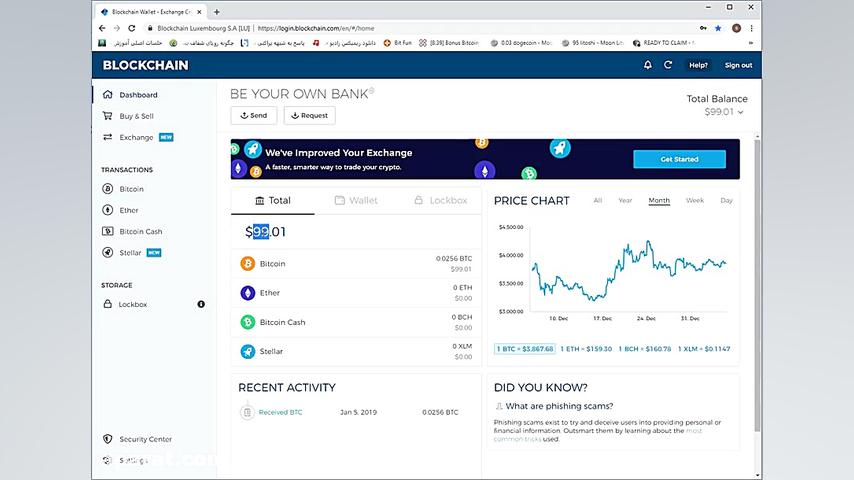
Task: Click the Ether icon under Transactions
Action: (108, 210)
